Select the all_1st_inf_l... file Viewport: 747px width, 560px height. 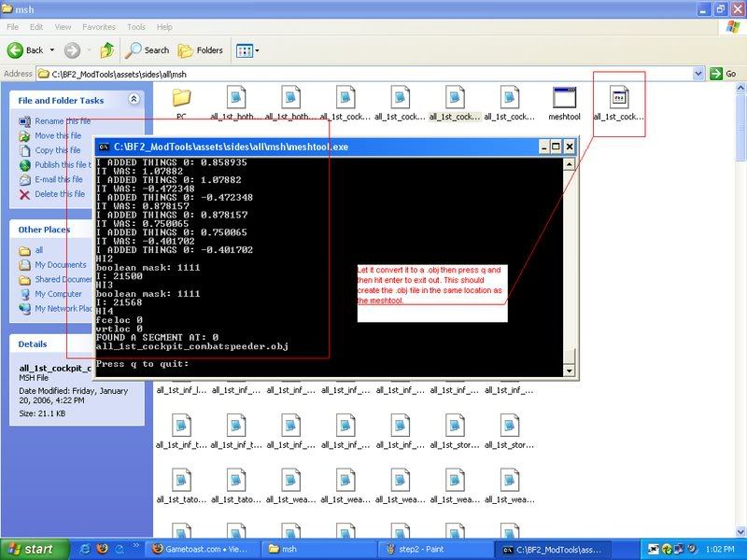pyautogui.click(x=181, y=390)
